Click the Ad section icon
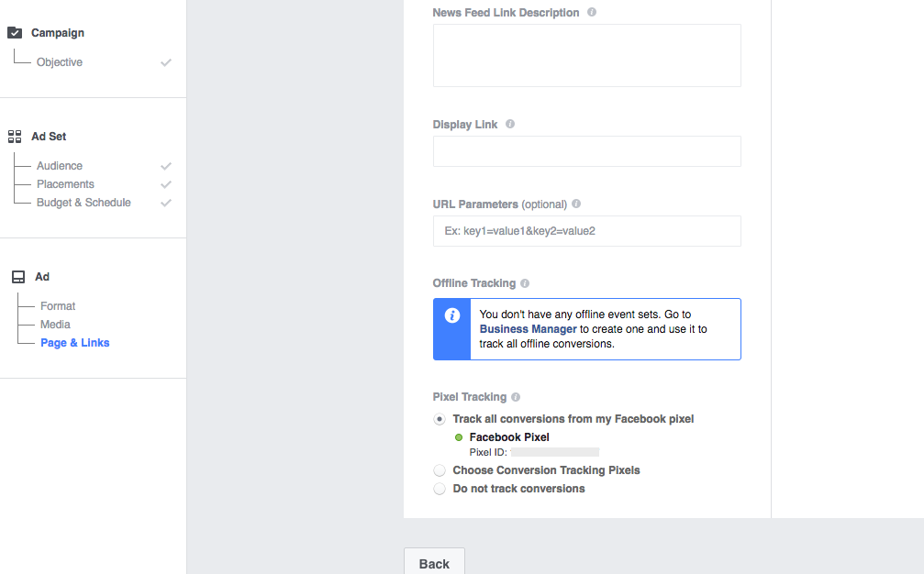The width and height of the screenshot is (924, 574). pos(17,277)
